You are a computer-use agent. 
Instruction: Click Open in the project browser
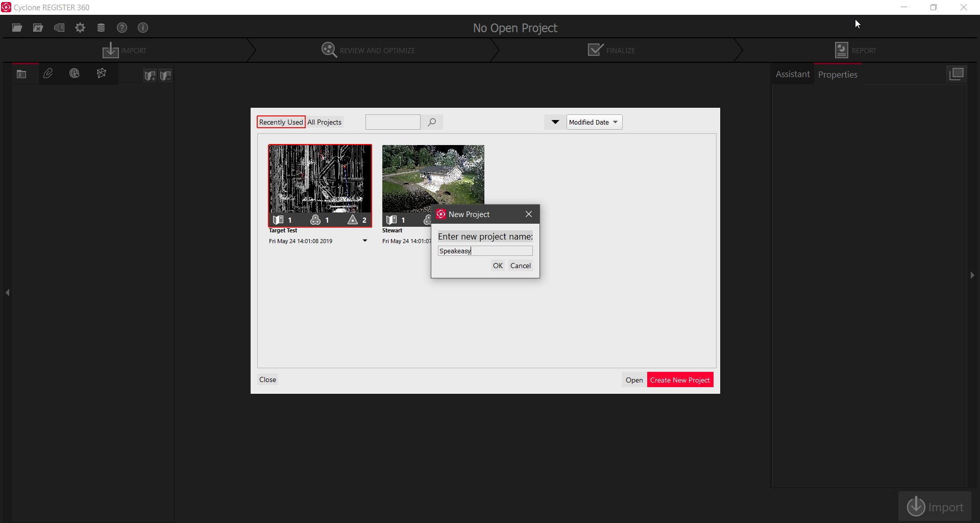tap(634, 380)
